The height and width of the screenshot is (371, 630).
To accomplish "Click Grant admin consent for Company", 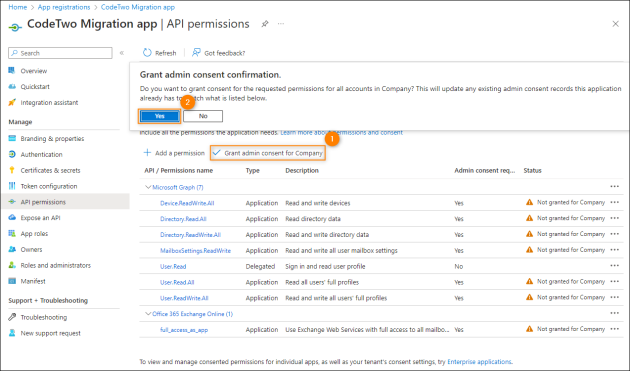I will [x=268, y=153].
